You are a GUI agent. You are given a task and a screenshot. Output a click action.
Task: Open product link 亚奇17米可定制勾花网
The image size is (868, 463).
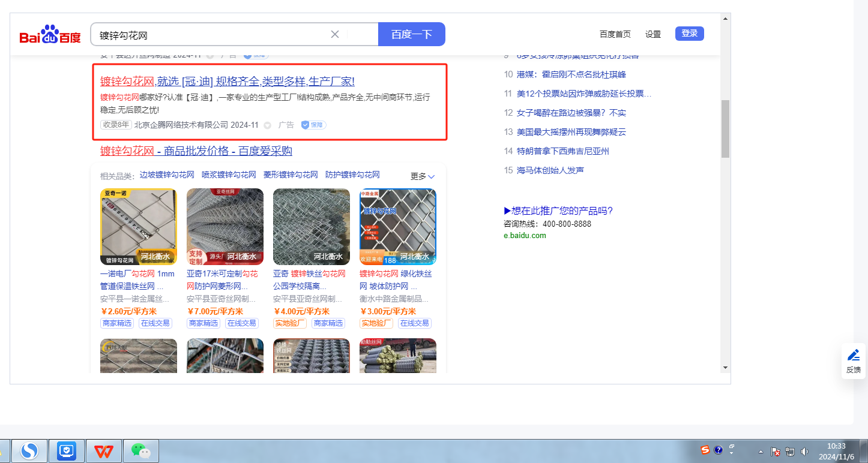pos(223,279)
